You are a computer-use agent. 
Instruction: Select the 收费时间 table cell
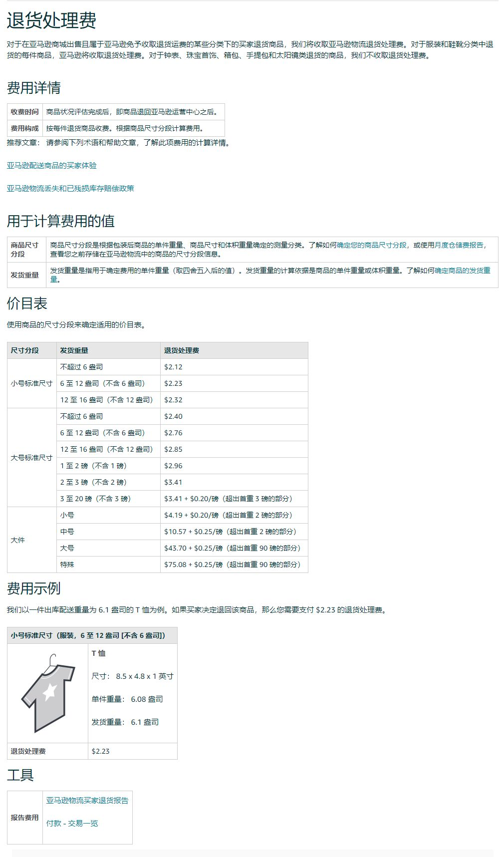[25, 112]
